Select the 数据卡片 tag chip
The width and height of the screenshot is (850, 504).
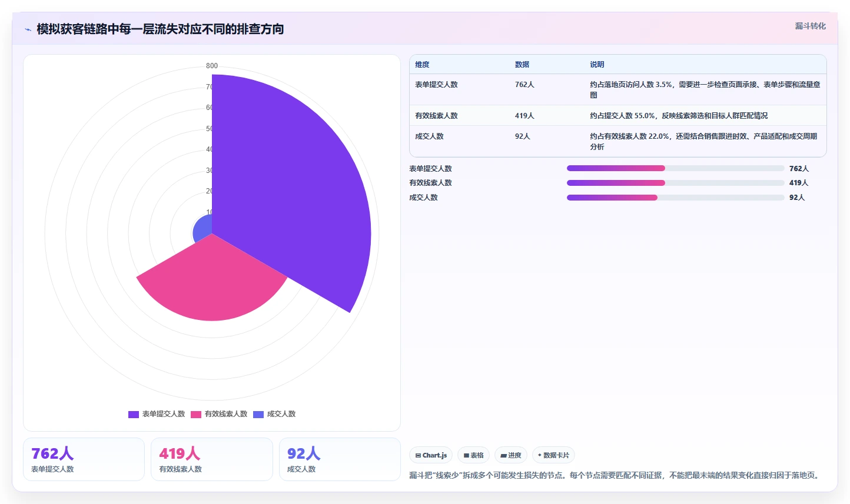[x=553, y=455]
